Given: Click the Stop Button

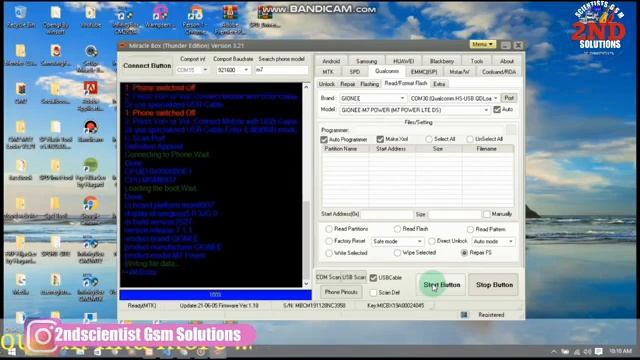Looking at the screenshot, I should pyautogui.click(x=494, y=285).
